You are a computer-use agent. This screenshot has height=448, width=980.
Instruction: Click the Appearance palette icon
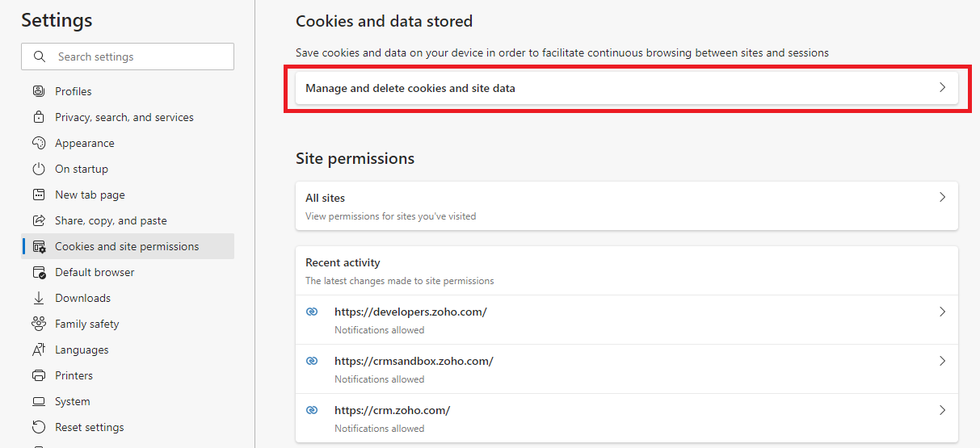(x=38, y=143)
